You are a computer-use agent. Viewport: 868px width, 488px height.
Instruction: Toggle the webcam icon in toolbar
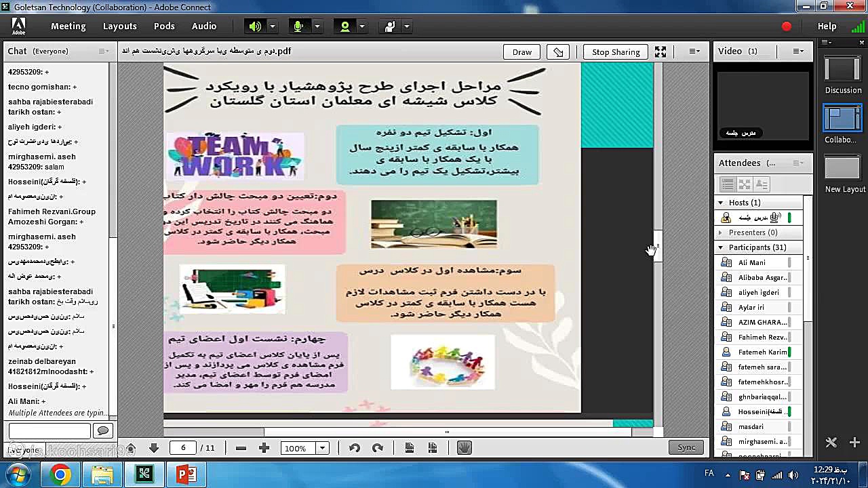(x=345, y=26)
